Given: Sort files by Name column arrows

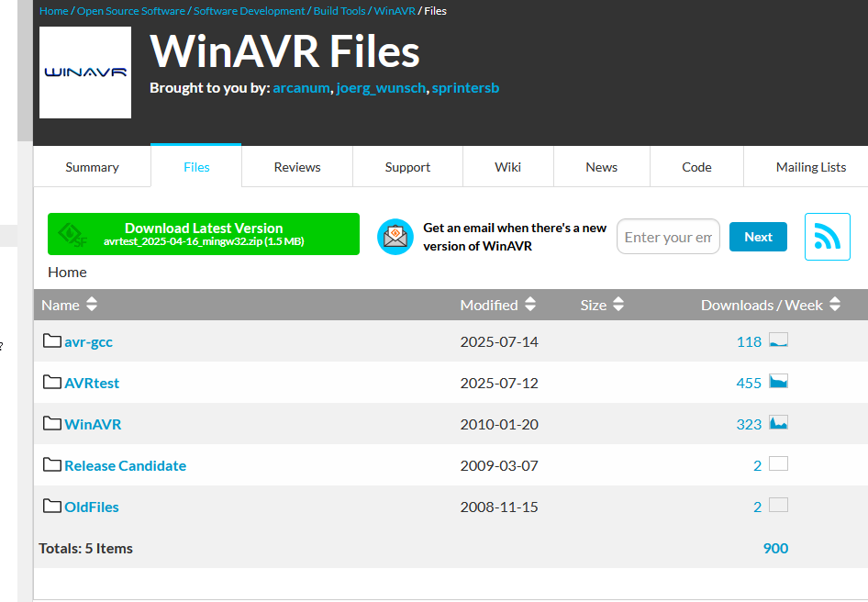Looking at the screenshot, I should tap(92, 304).
